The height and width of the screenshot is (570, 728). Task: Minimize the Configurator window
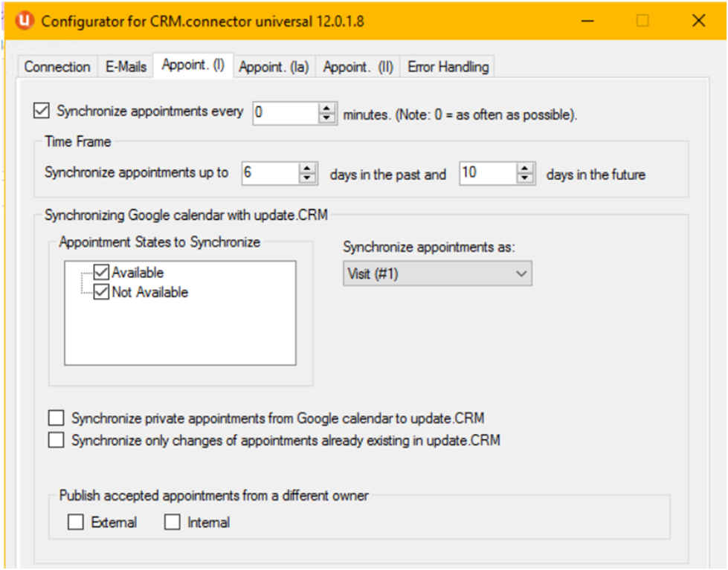[587, 21]
